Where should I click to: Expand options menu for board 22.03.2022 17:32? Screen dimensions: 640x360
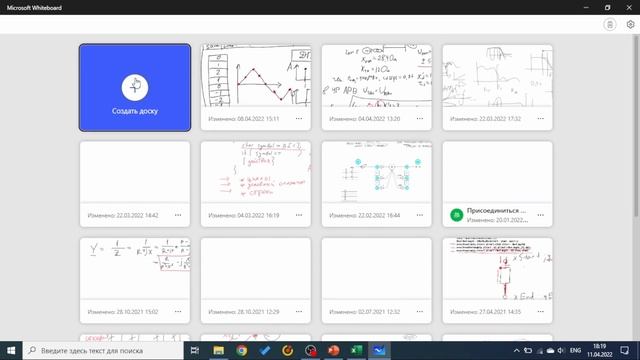pyautogui.click(x=540, y=119)
